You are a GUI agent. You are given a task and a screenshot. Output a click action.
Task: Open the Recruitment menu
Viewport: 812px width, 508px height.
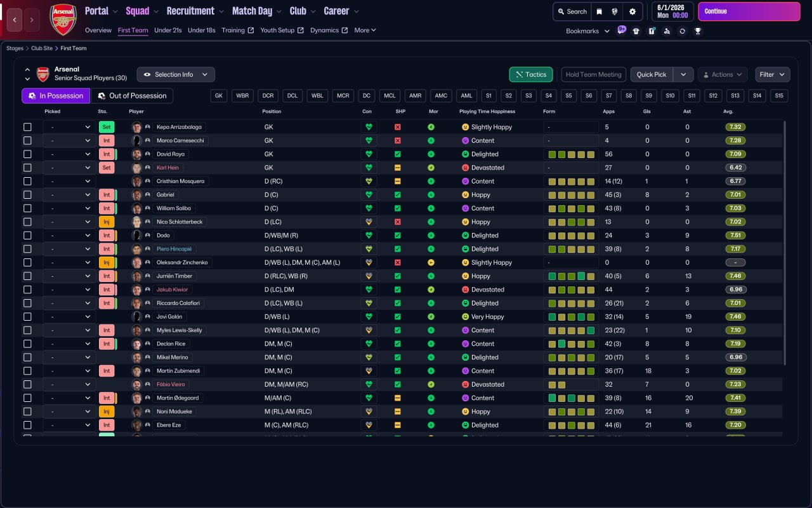point(195,11)
